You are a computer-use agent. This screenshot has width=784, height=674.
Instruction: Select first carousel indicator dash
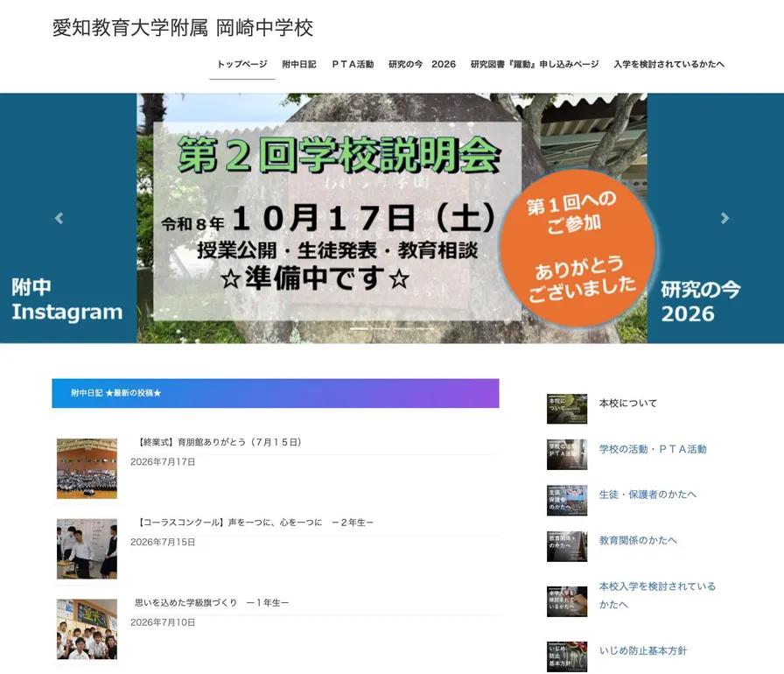359,328
